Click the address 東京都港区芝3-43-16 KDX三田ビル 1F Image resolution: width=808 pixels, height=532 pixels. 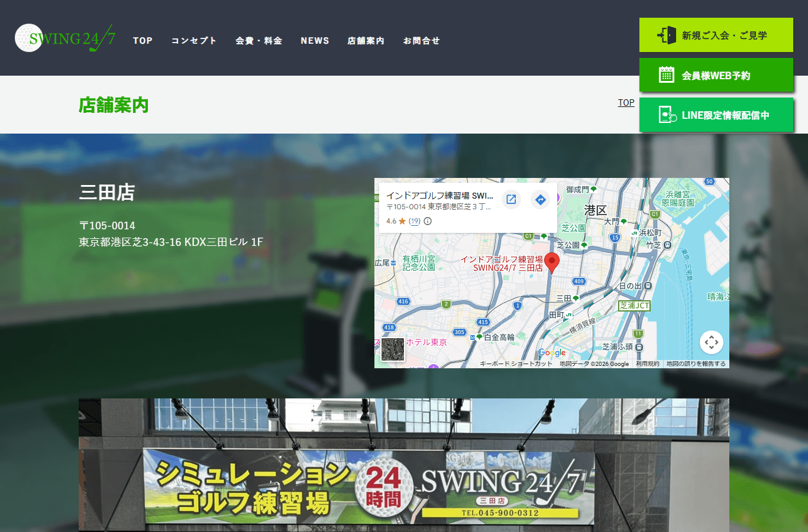pos(171,242)
